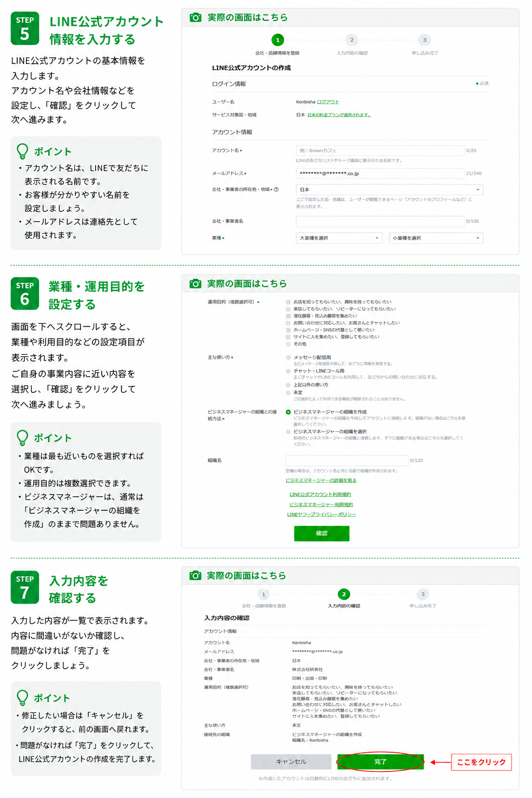In STEP 7 screen, select gray step 3 circle
532x798 pixels.
point(423,594)
